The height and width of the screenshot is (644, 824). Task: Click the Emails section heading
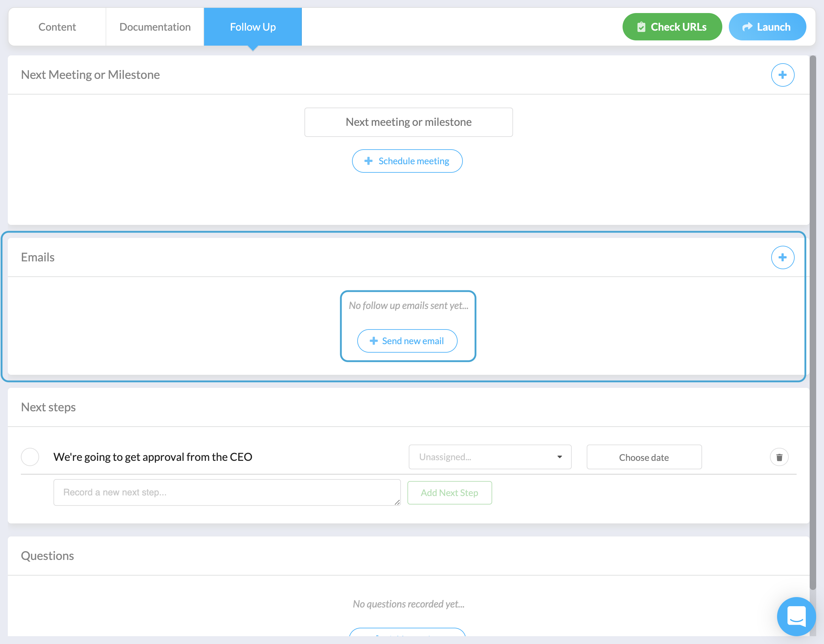coord(38,257)
